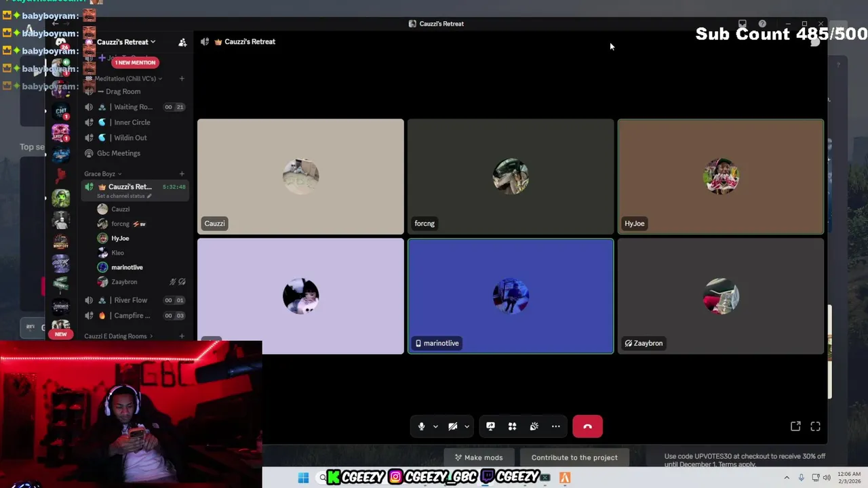
Task: Join the Wildin Out voice channel
Action: pos(134,138)
